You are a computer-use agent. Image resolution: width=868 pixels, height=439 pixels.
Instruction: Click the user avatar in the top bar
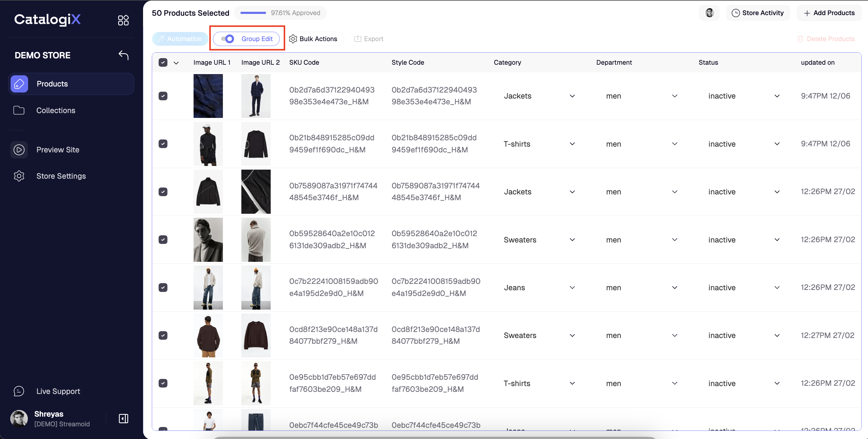[x=709, y=13]
